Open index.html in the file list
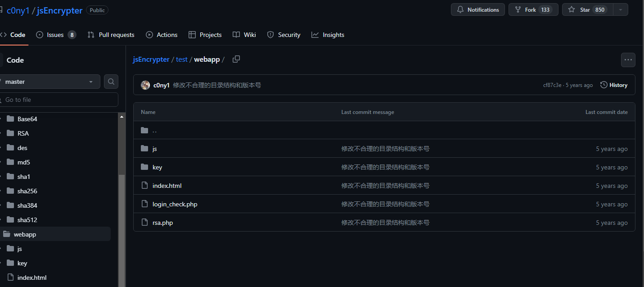 pyautogui.click(x=167, y=186)
